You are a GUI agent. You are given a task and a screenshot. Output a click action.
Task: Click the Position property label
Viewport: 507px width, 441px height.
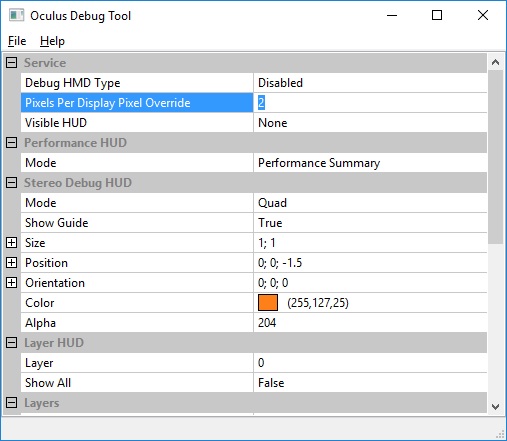[x=46, y=263]
